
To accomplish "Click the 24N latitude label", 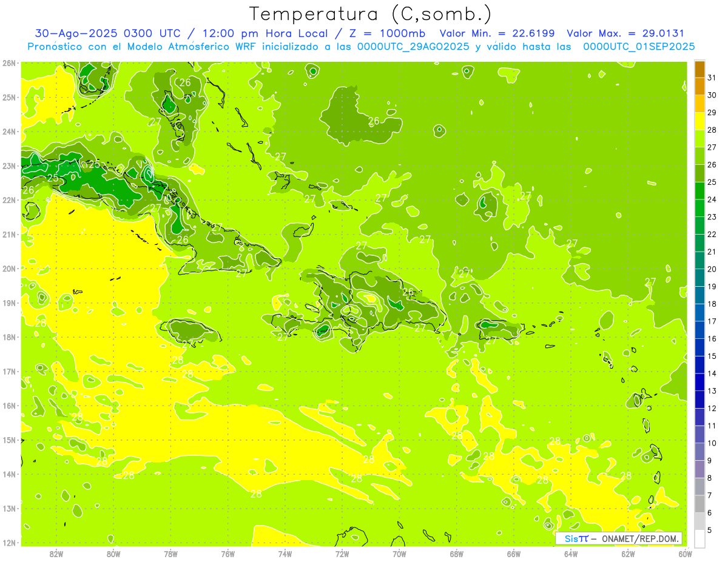I will 9,132.
